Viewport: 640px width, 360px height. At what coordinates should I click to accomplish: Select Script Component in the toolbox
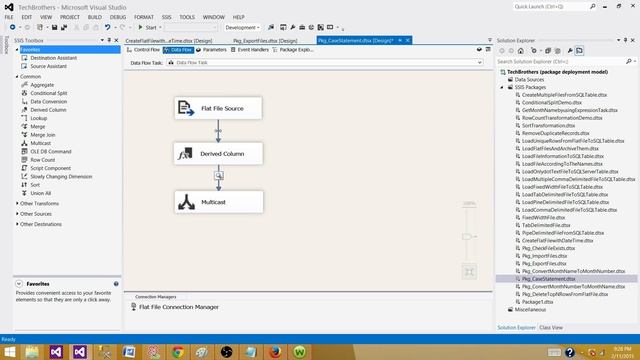(50, 168)
